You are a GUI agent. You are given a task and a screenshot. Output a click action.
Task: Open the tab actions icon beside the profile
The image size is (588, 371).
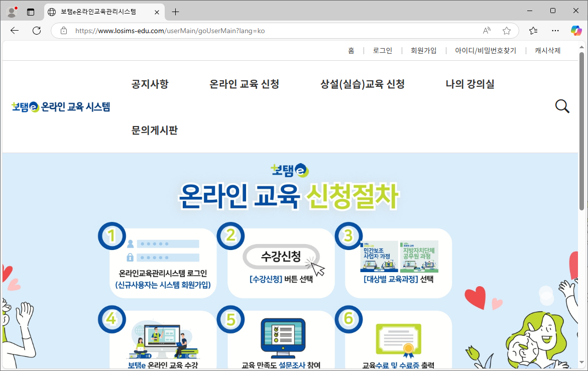[31, 12]
